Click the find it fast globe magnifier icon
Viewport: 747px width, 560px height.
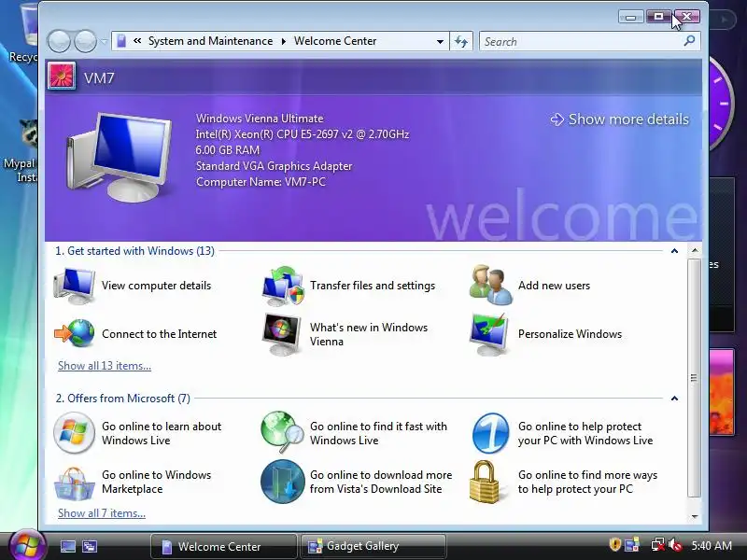click(282, 432)
